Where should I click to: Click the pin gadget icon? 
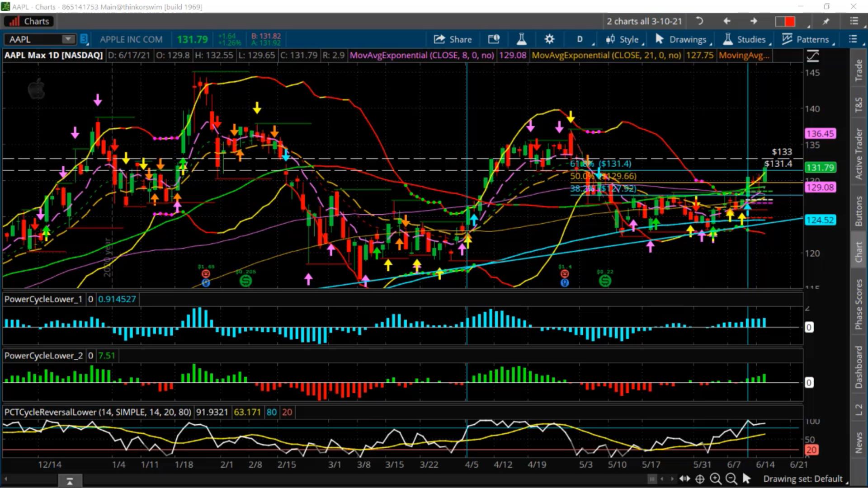(826, 21)
